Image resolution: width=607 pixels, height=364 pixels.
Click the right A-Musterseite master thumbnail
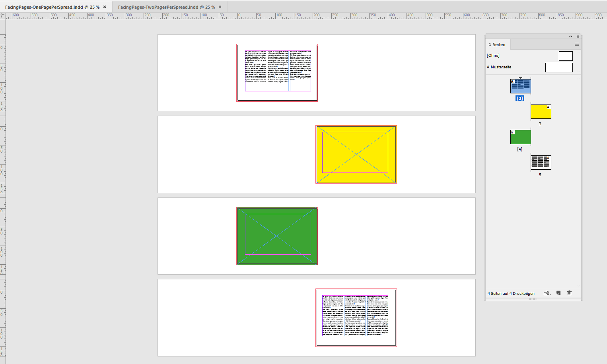pyautogui.click(x=566, y=68)
